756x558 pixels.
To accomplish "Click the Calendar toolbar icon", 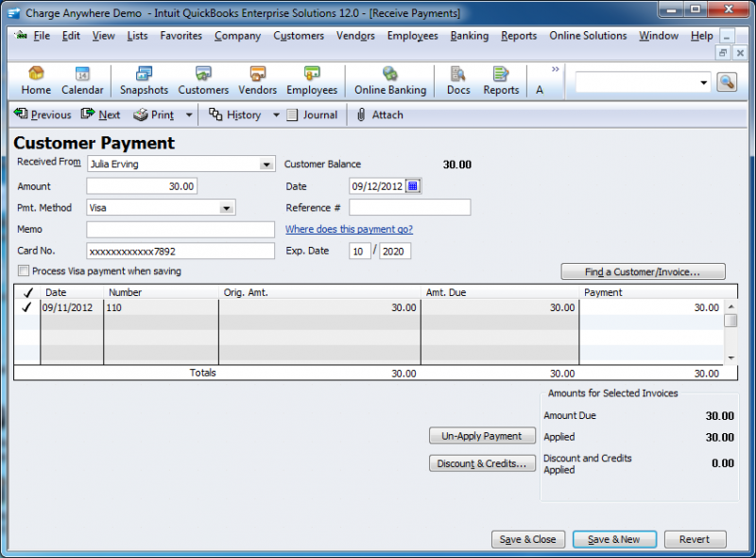I will (x=82, y=80).
